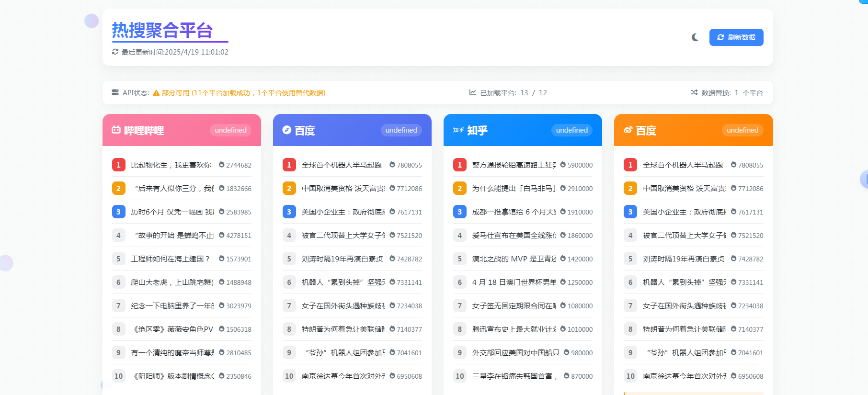Click the Weibo icon in orange header
This screenshot has height=395, width=868.
point(628,130)
